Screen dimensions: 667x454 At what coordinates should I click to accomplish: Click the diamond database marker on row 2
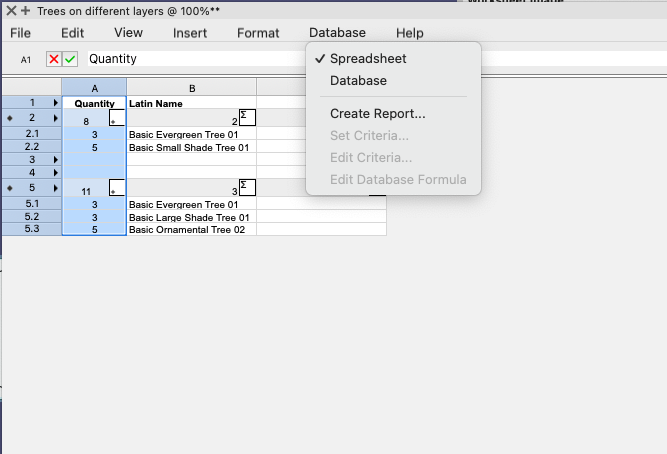coord(10,118)
